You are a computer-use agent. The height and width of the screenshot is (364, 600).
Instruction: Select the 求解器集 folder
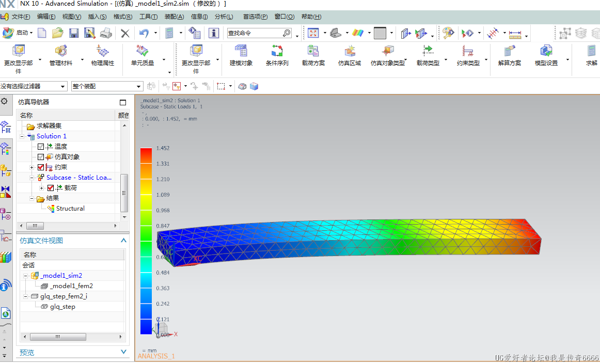point(49,126)
